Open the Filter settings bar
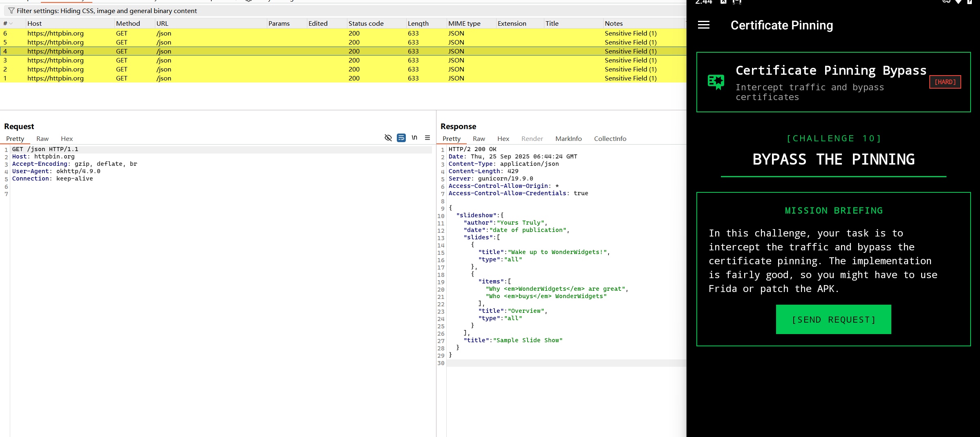 click(106, 11)
